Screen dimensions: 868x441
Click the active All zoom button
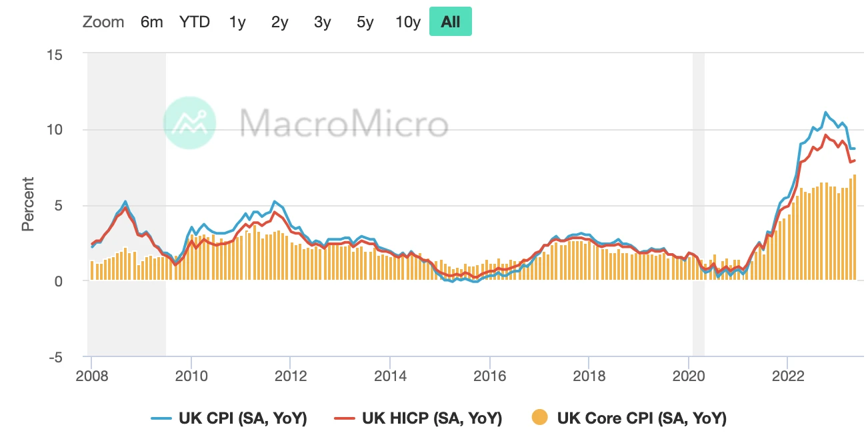click(x=451, y=22)
